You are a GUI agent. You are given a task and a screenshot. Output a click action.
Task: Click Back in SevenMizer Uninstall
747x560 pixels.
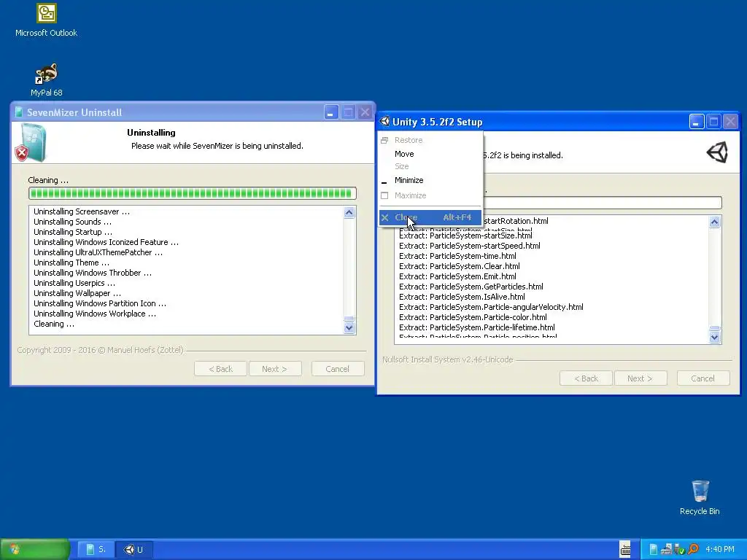pyautogui.click(x=220, y=368)
